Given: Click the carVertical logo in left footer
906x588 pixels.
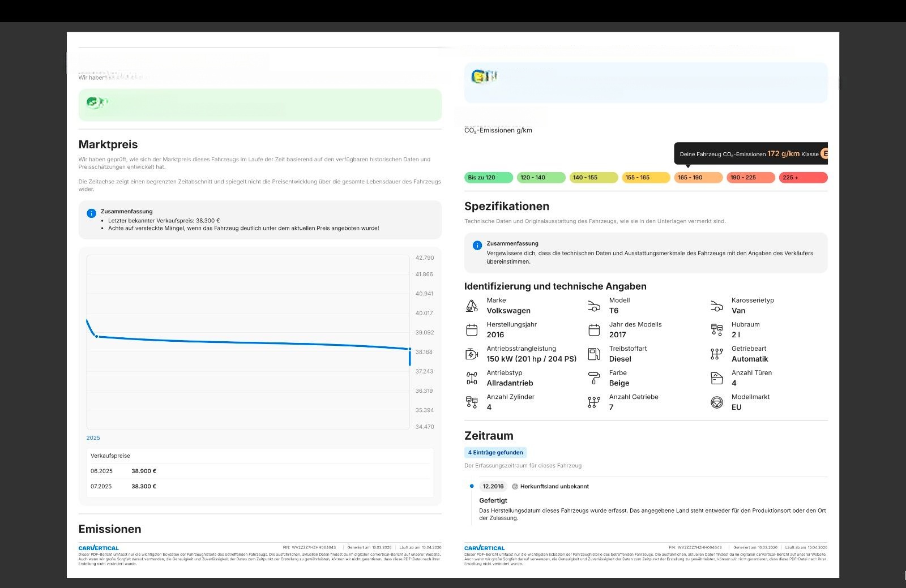Looking at the screenshot, I should tap(99, 548).
